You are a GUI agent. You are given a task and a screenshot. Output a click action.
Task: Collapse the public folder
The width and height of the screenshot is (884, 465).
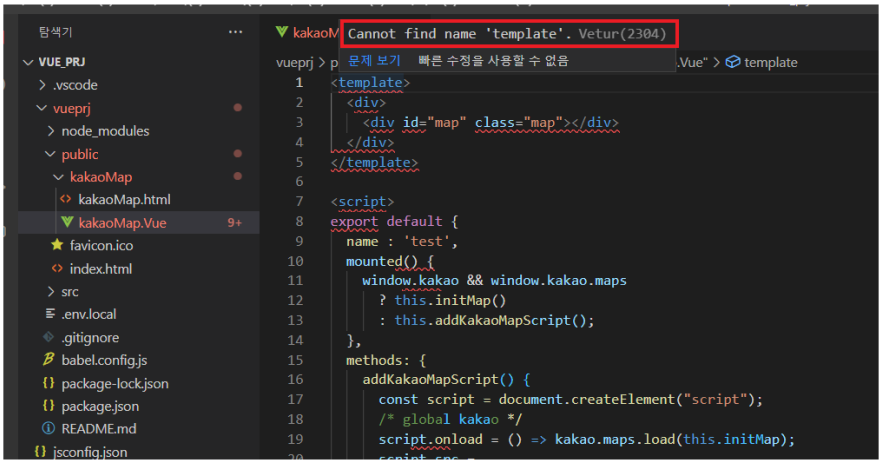click(50, 154)
